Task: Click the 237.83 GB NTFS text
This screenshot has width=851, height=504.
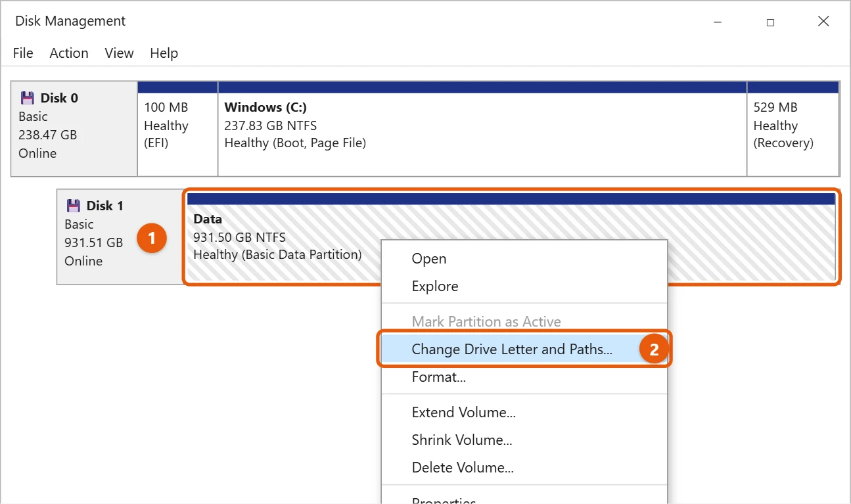Action: (271, 126)
